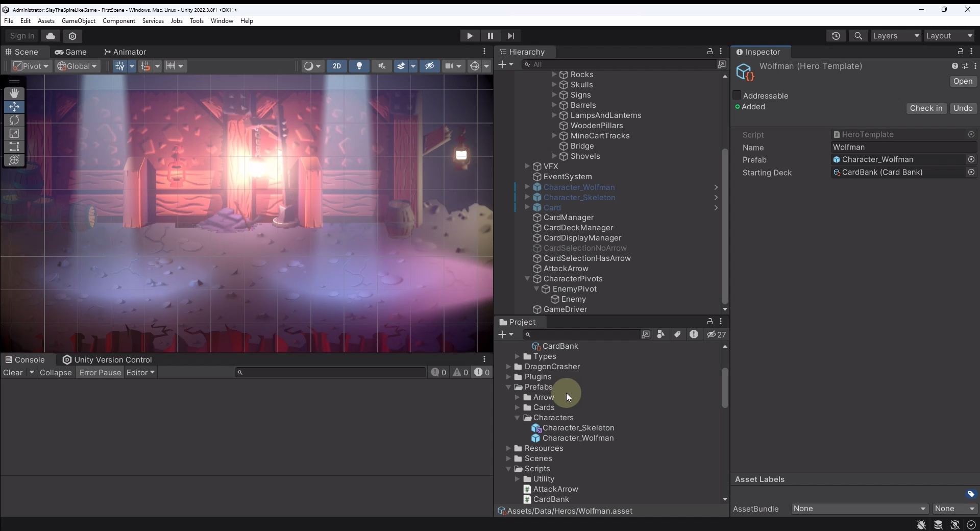Toggle 2D mode in the Scene view
The height and width of the screenshot is (531, 980).
[x=336, y=66]
